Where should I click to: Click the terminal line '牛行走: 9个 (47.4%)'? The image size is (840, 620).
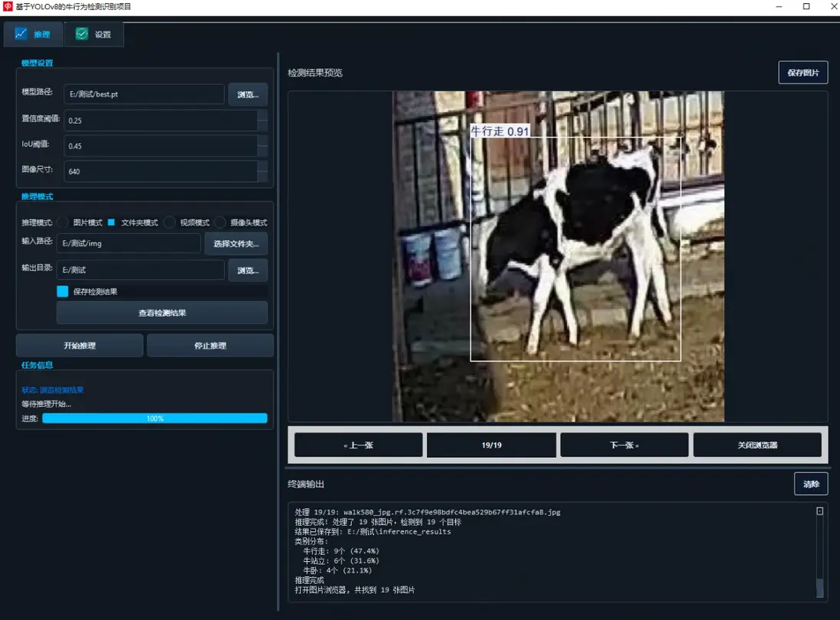click(x=340, y=551)
